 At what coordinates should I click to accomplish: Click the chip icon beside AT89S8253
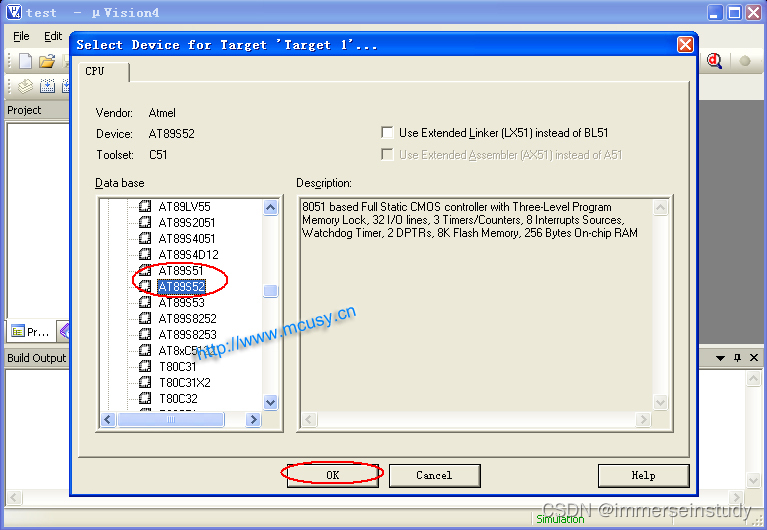pos(145,334)
